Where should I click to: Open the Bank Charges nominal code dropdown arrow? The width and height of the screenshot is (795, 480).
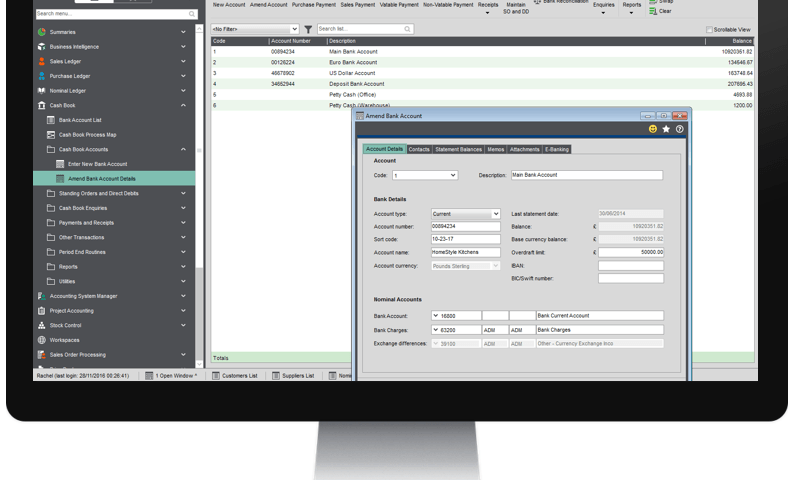(x=435, y=330)
